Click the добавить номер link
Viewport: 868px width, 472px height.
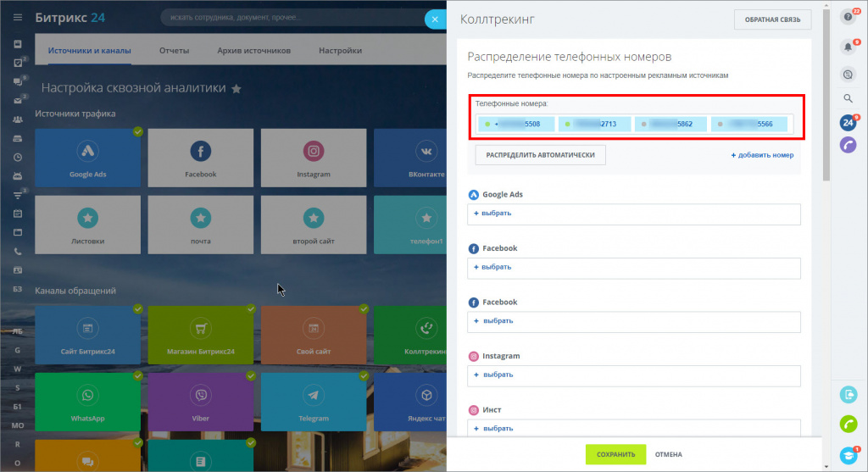[762, 155]
